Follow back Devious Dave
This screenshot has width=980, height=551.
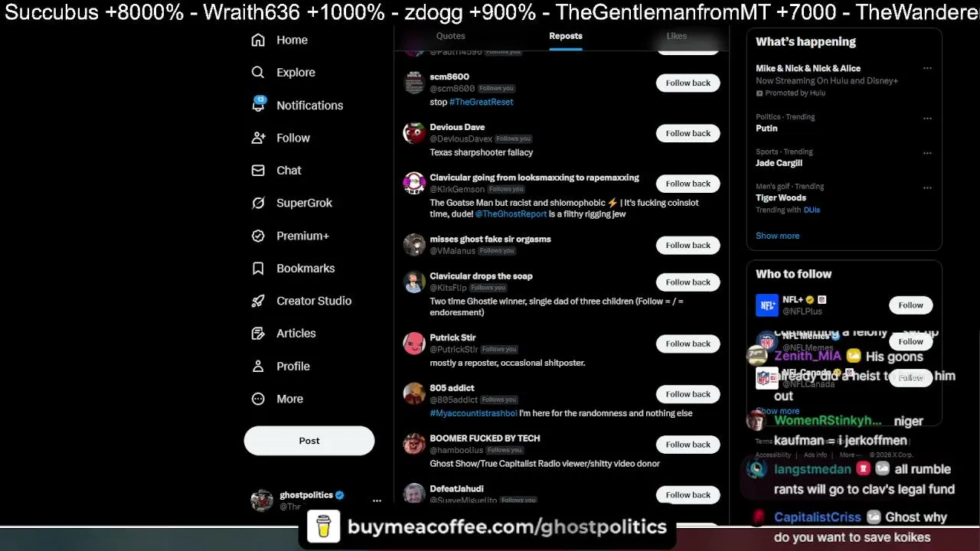(x=688, y=133)
